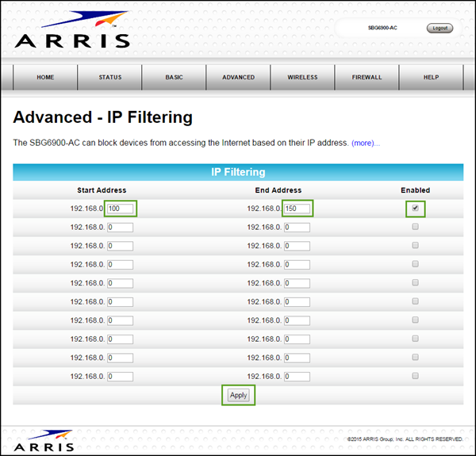476x456 pixels.
Task: Go to the STATUS tab
Action: tap(109, 78)
